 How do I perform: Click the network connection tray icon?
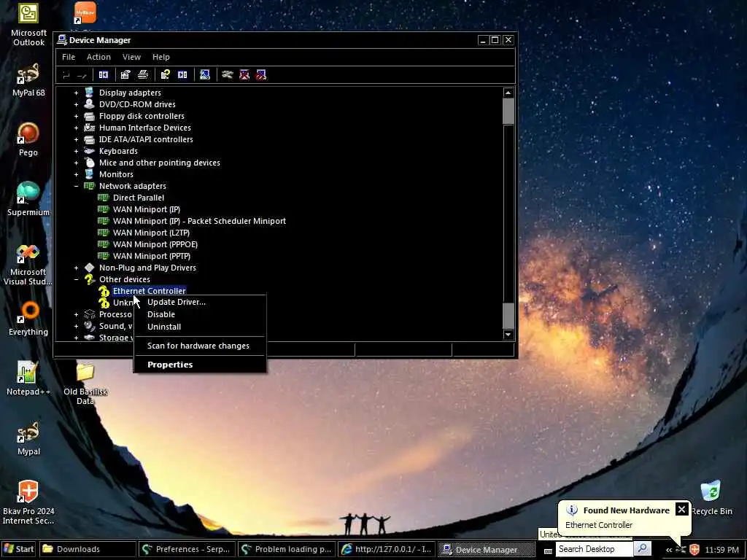coord(681,549)
